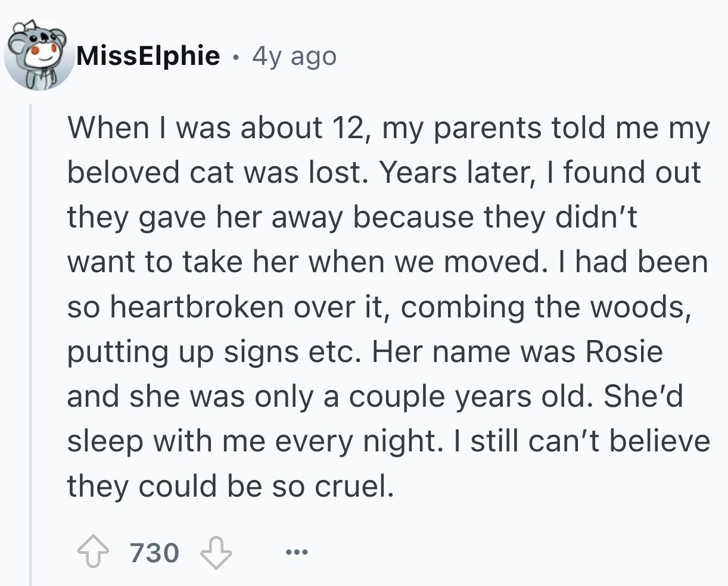Click the '4y ago' timestamp
This screenshot has width=728, height=586.
point(294,57)
